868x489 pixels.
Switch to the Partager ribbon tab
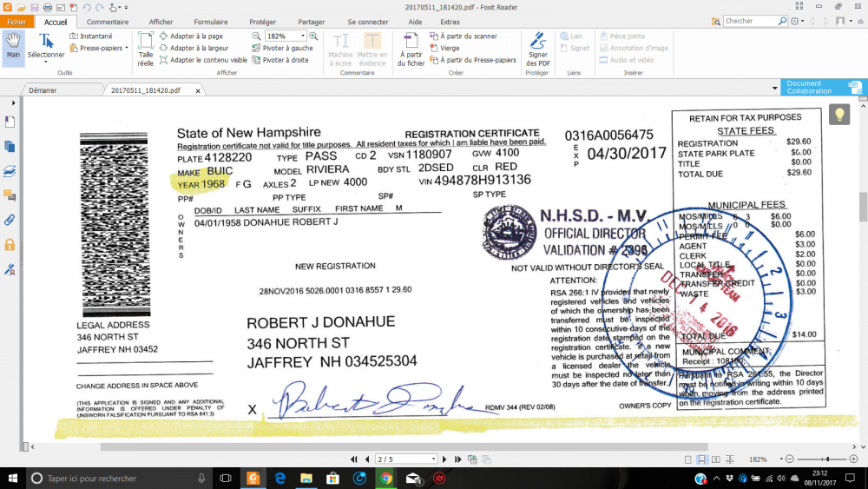[x=311, y=23]
